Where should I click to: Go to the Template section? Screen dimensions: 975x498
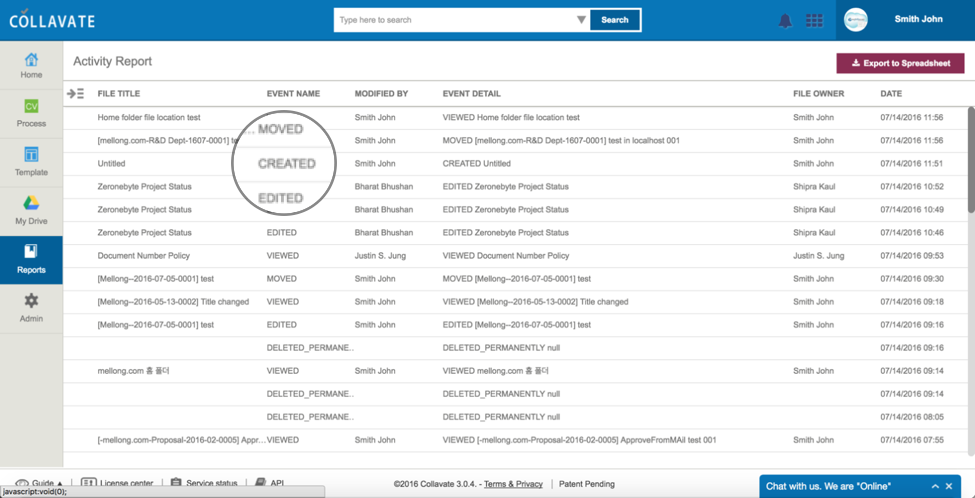click(31, 162)
